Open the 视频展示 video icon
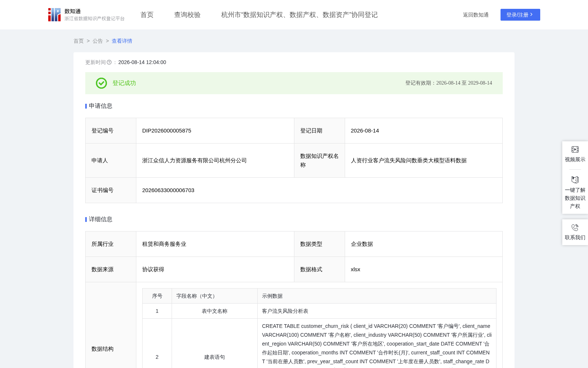 575,149
